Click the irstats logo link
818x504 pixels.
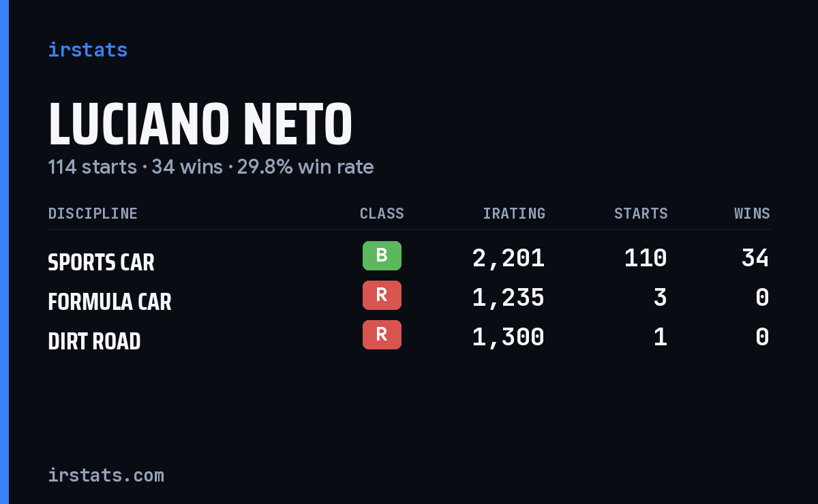(x=87, y=50)
